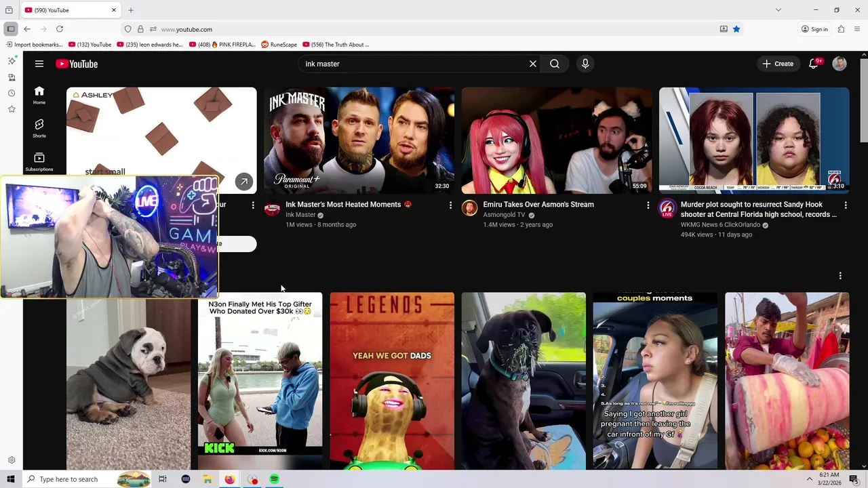Expand the list all tabs chevron

(x=778, y=10)
